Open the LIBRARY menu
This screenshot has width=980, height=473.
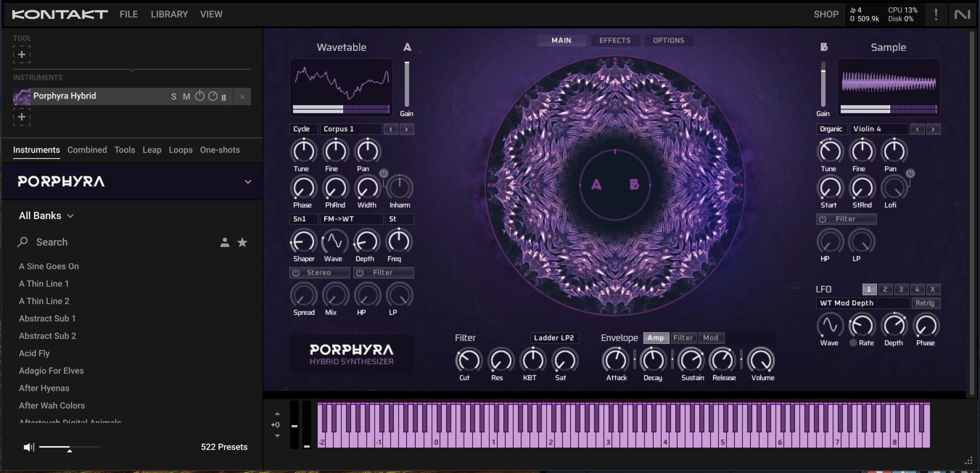tap(169, 14)
